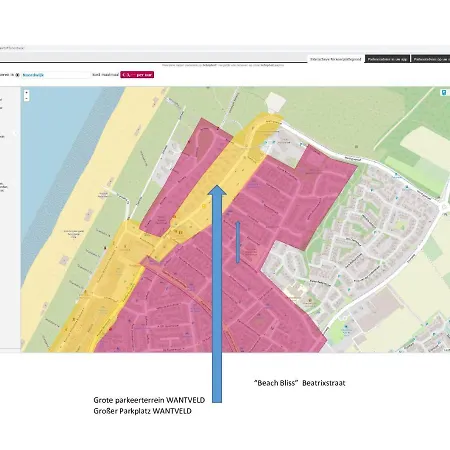Click the Noordwijk location search field
This screenshot has width=450, height=450.
[x=55, y=75]
